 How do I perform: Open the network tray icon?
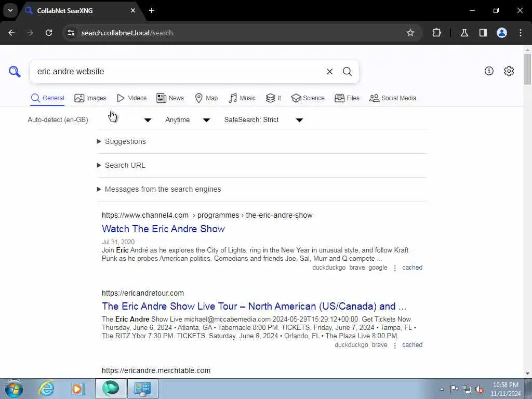(467, 389)
